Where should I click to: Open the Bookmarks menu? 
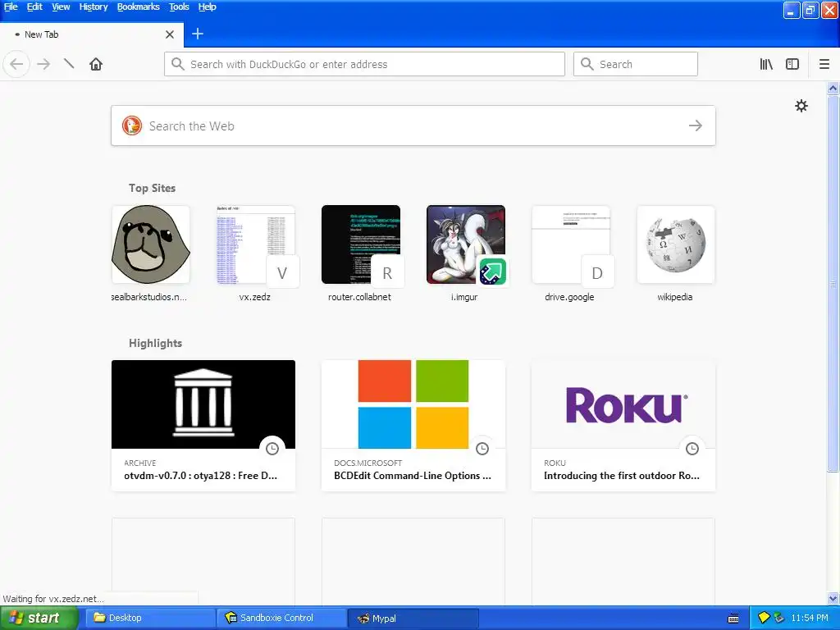pos(138,7)
